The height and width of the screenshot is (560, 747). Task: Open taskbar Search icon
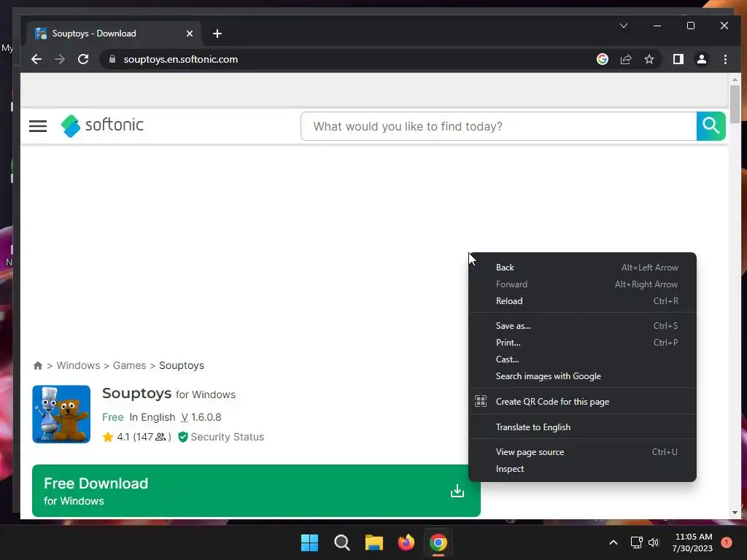click(x=342, y=542)
